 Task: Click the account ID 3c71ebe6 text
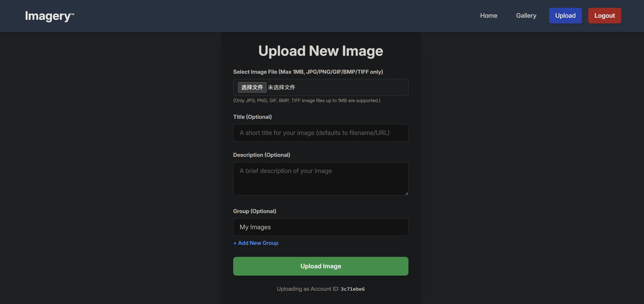pos(353,289)
